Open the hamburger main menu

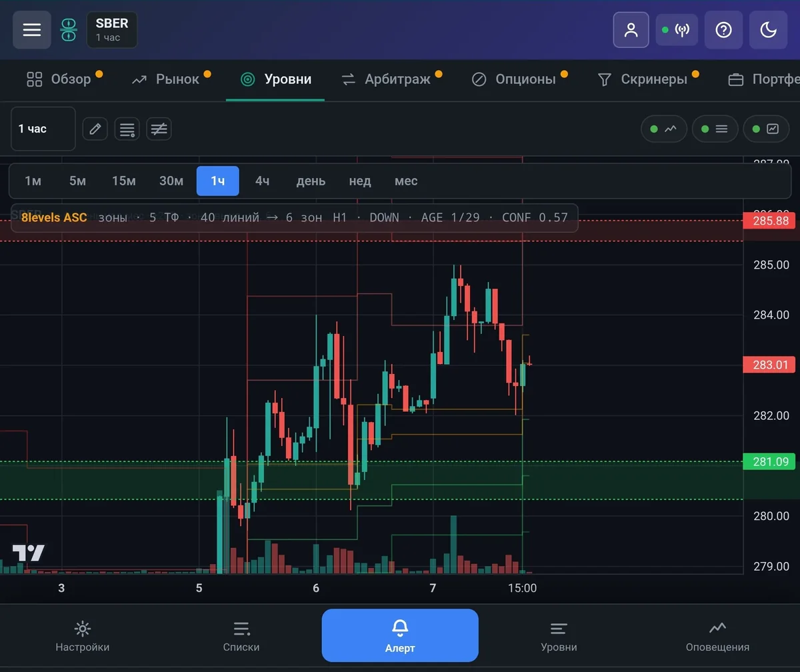click(x=31, y=30)
